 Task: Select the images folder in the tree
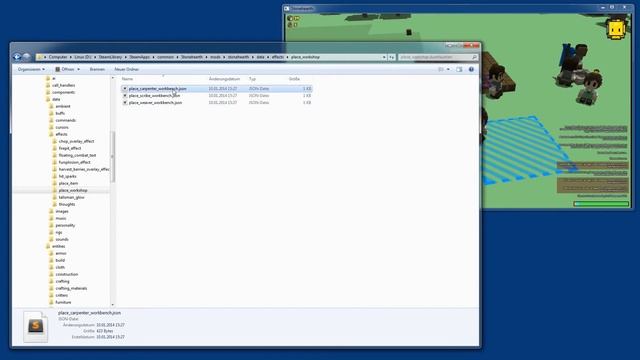click(x=62, y=211)
